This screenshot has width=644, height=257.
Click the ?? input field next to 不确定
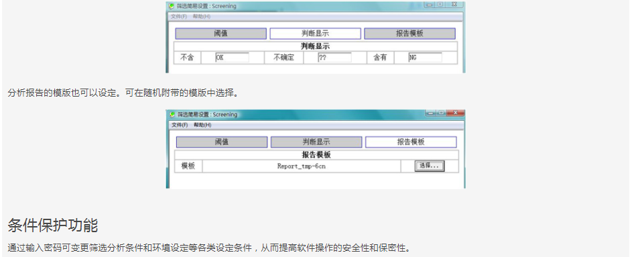tap(334, 58)
